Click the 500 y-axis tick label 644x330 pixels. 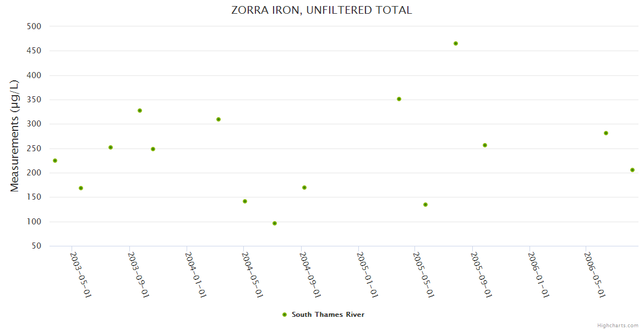(x=34, y=26)
